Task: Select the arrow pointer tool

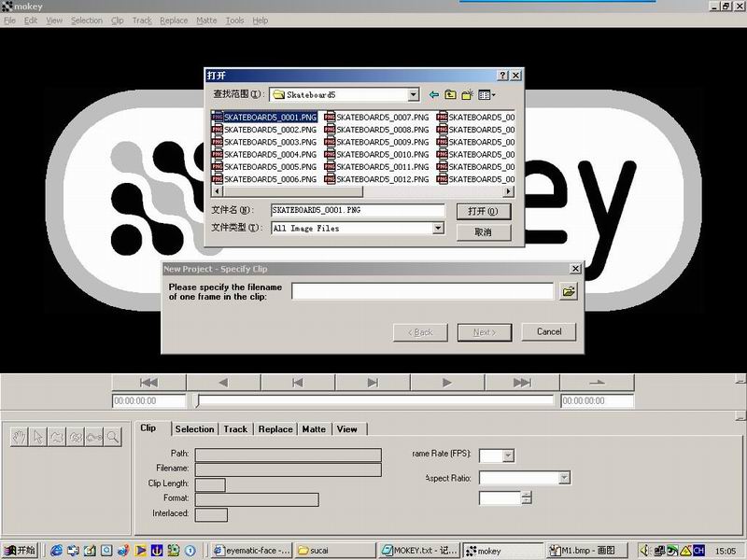Action: (38, 437)
